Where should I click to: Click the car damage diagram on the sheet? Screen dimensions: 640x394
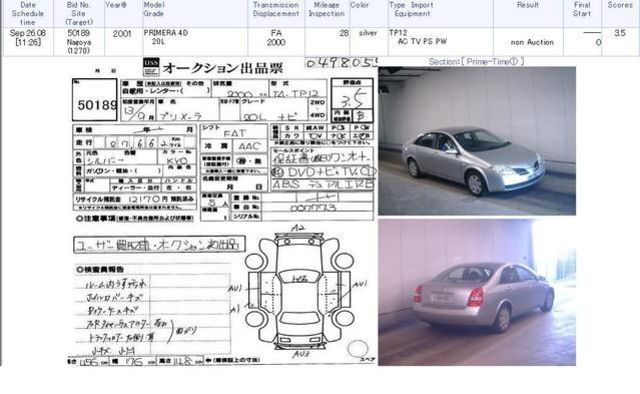[x=299, y=290]
